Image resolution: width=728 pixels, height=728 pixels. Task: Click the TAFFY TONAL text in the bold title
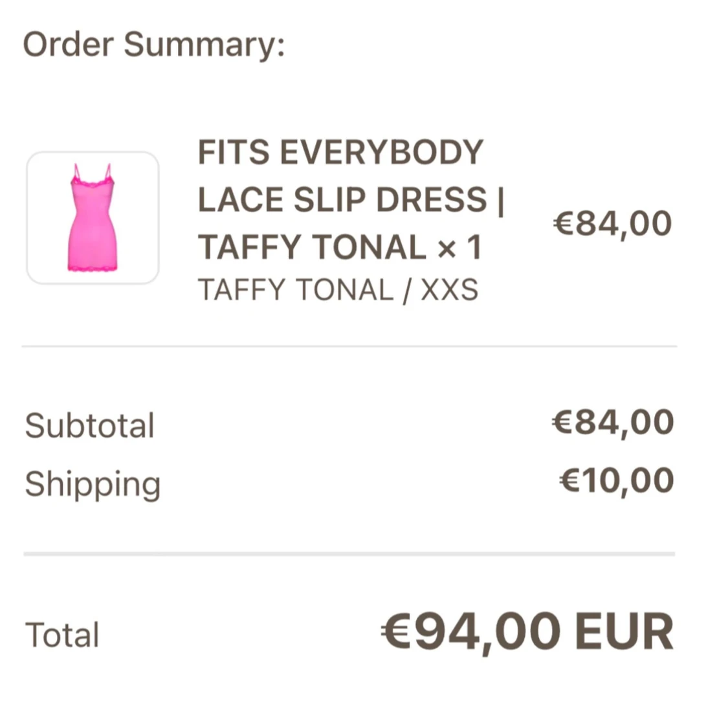312,247
